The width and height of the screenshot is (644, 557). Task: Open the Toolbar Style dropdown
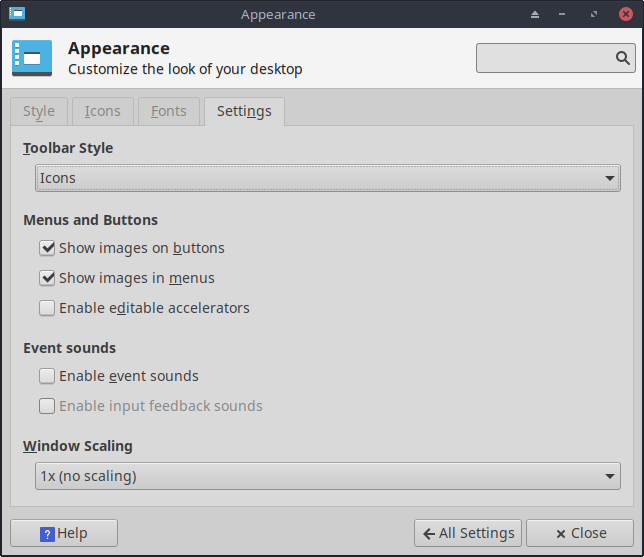[x=327, y=178]
